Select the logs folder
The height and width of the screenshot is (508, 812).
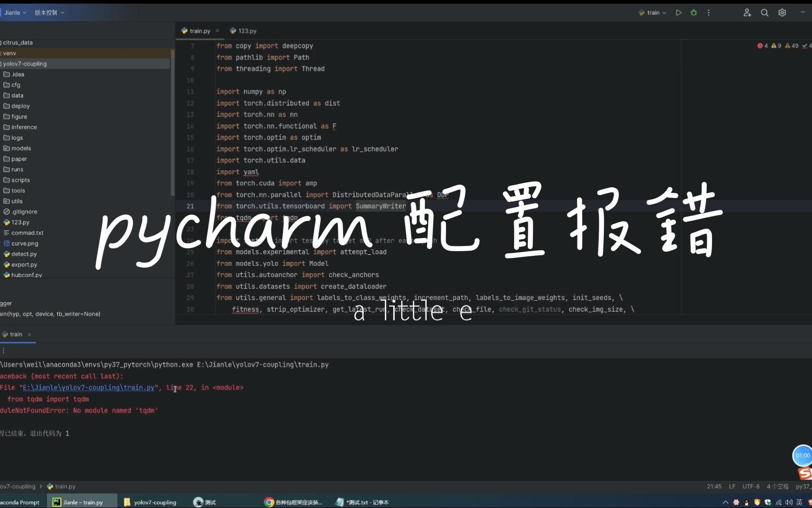coord(13,138)
